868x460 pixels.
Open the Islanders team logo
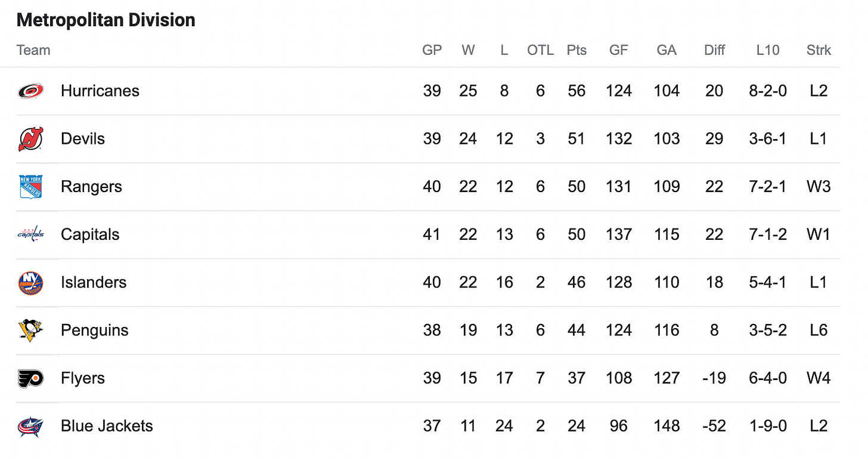click(x=30, y=282)
